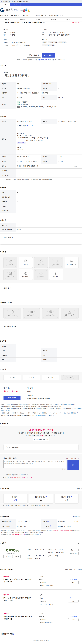Screen dimensions: 82x644
Task: Click the 보육시설 welfare icon
Action: point(41,275)
